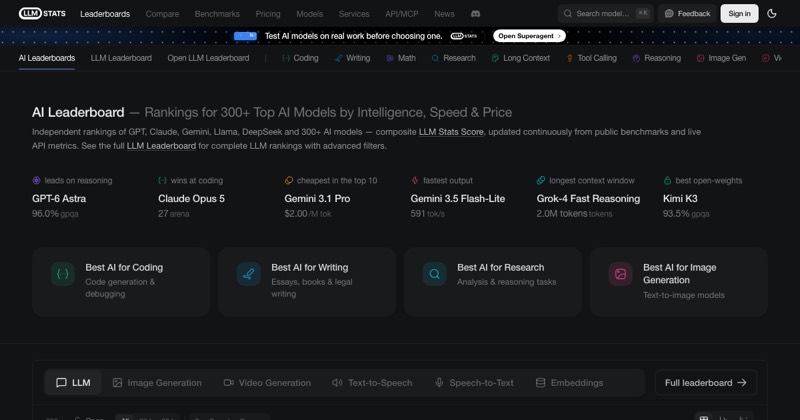
Task: Click the Tool Calling category icon
Action: click(x=570, y=58)
